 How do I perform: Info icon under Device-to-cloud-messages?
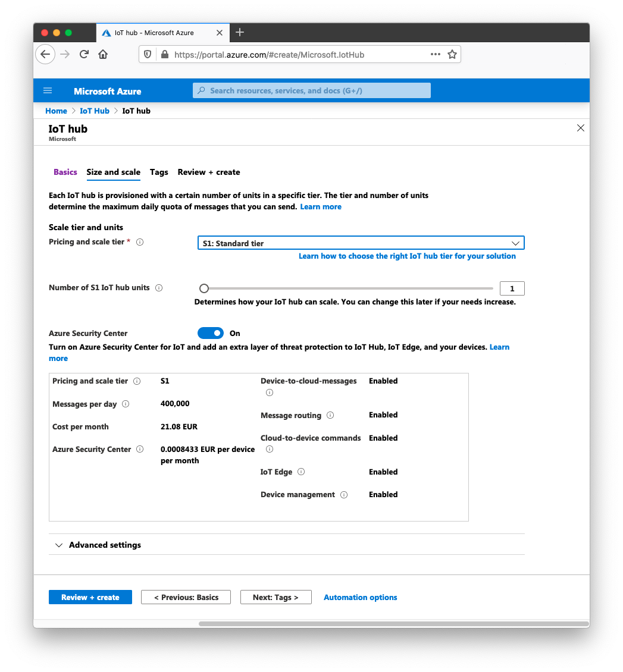[270, 392]
